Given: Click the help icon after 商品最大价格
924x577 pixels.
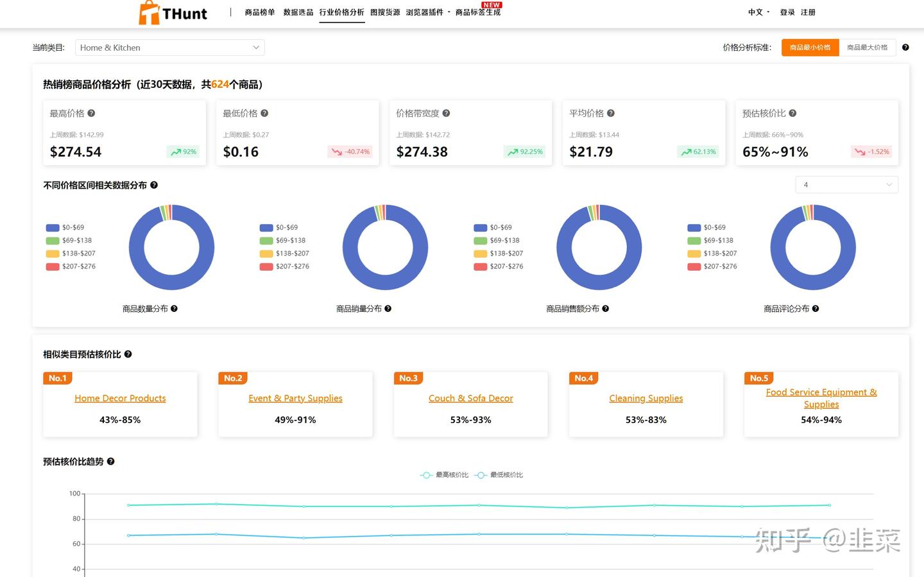Looking at the screenshot, I should [905, 47].
